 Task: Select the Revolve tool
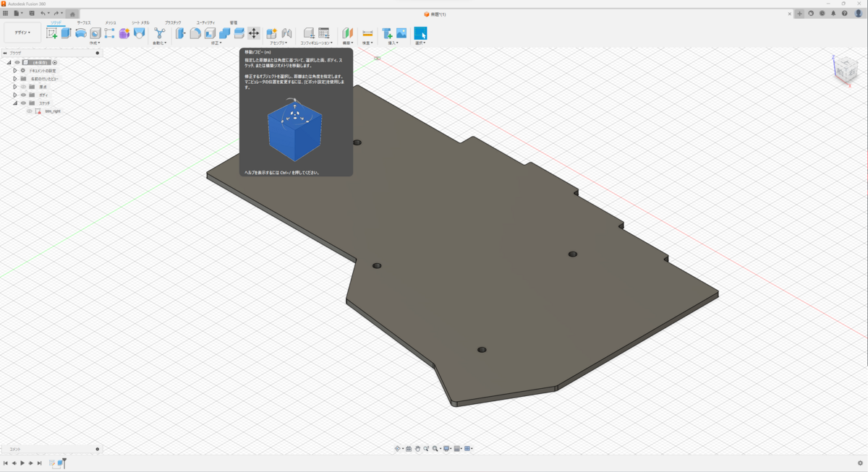[81, 33]
